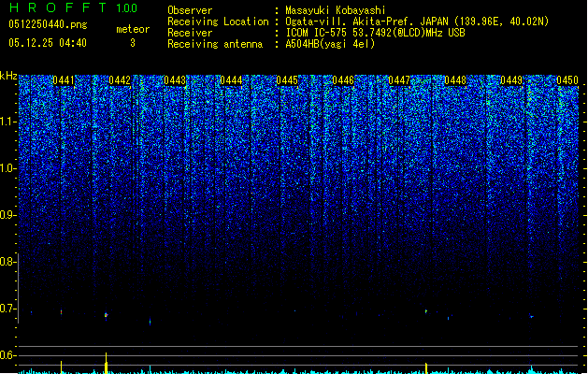Click the date stamp 05.12.25 04:40

(x=48, y=43)
